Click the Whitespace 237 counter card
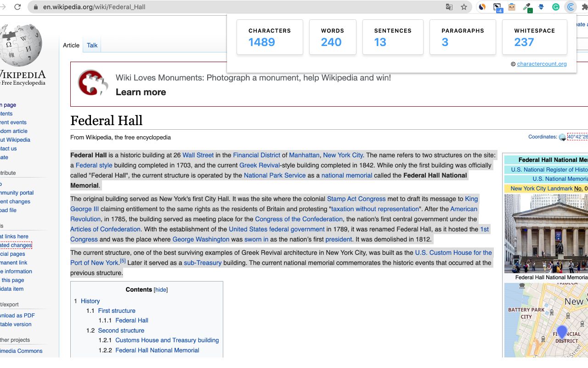Screen dimensions: 588x368 coord(535,37)
